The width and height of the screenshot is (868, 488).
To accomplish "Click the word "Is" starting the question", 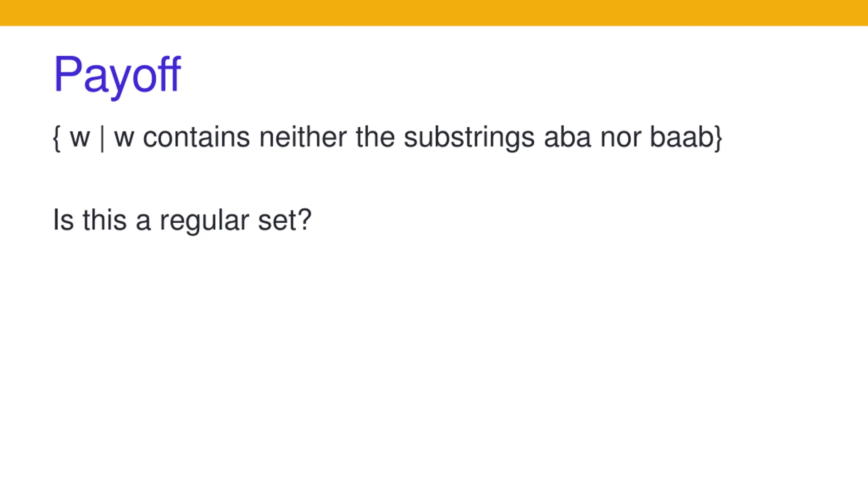I will click(63, 220).
